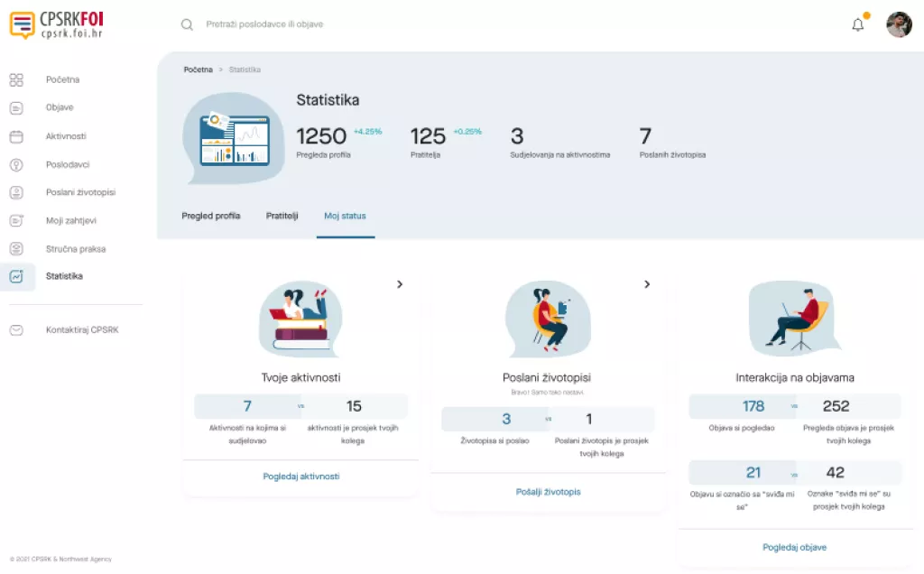The height and width of the screenshot is (574, 924).
Task: Open the notifications bell
Action: [858, 24]
